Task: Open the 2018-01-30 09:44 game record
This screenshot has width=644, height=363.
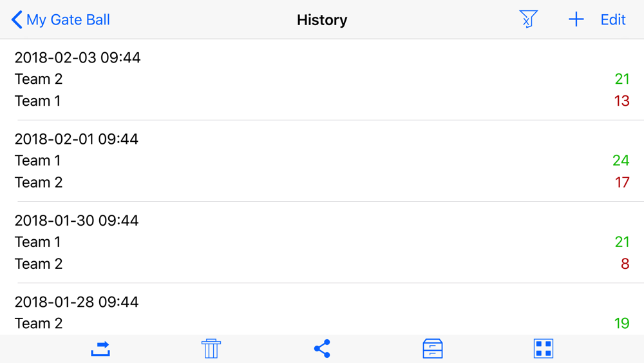Action: pyautogui.click(x=322, y=242)
